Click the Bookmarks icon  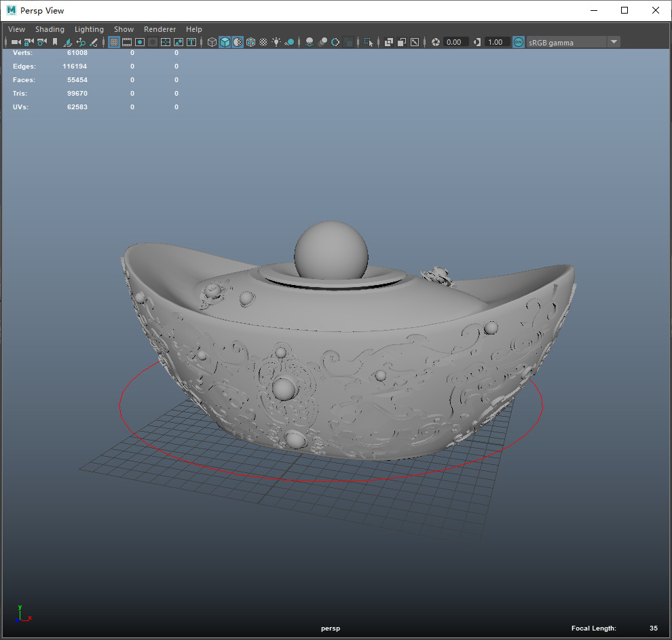pos(55,42)
